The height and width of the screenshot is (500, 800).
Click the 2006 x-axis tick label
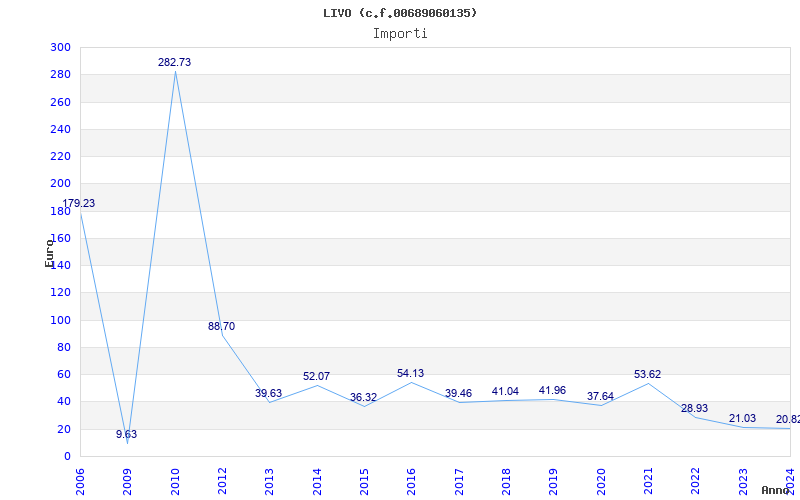click(80, 482)
